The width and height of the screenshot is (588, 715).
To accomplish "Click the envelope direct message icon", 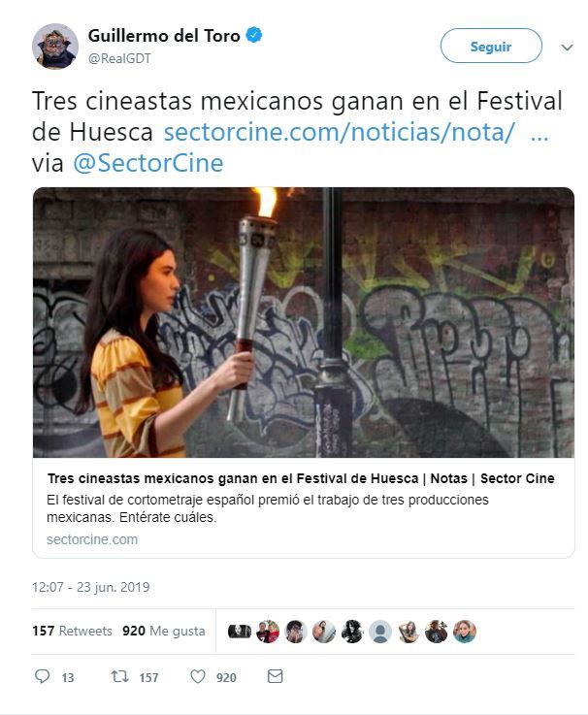I will (275, 676).
